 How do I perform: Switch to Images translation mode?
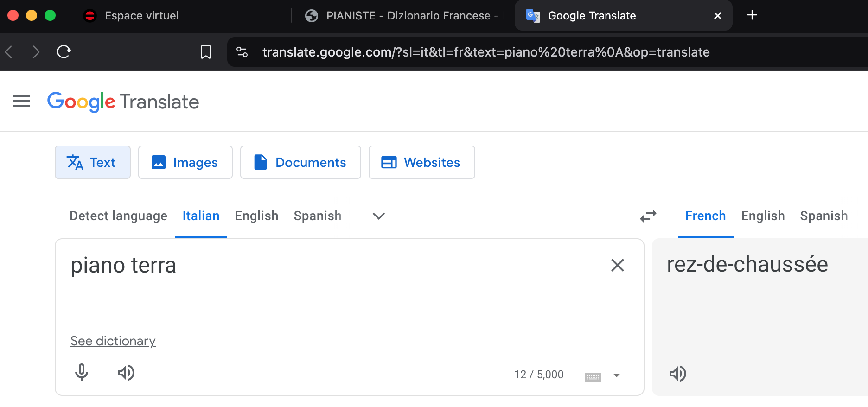185,162
